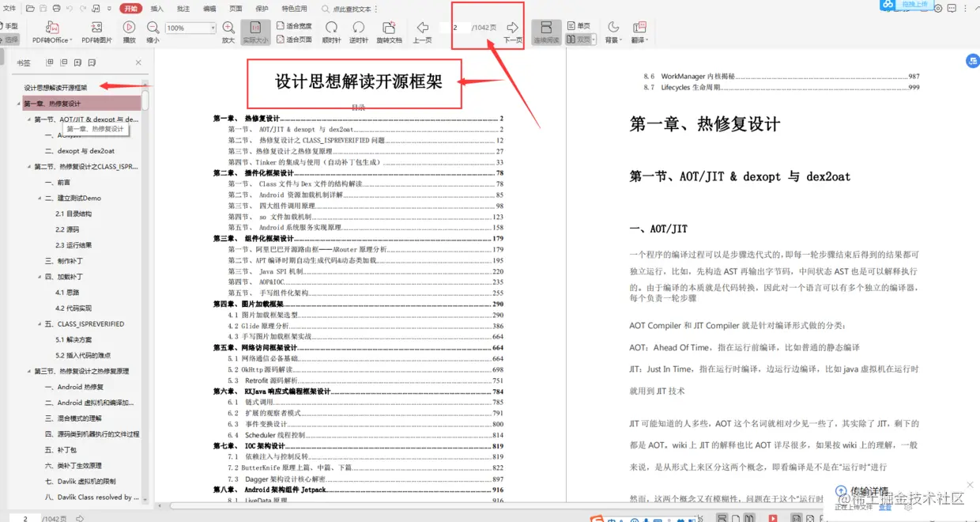This screenshot has width=980, height=522.
Task: Select the 手型 hand tool
Action: click(x=9, y=26)
